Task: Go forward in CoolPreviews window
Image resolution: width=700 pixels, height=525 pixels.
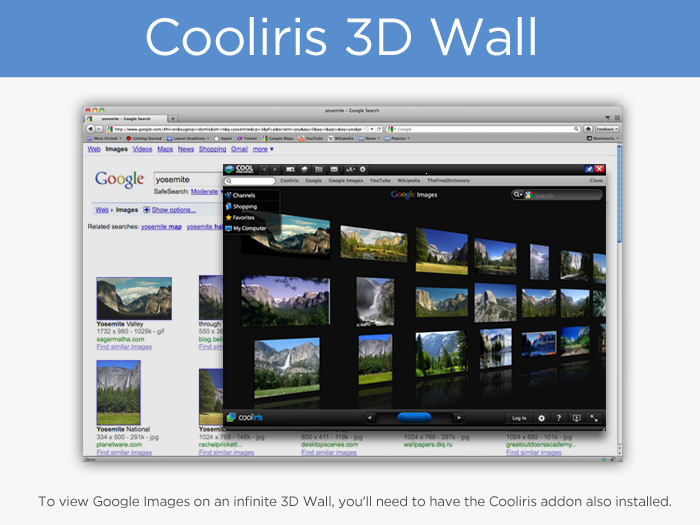Action: click(x=275, y=169)
